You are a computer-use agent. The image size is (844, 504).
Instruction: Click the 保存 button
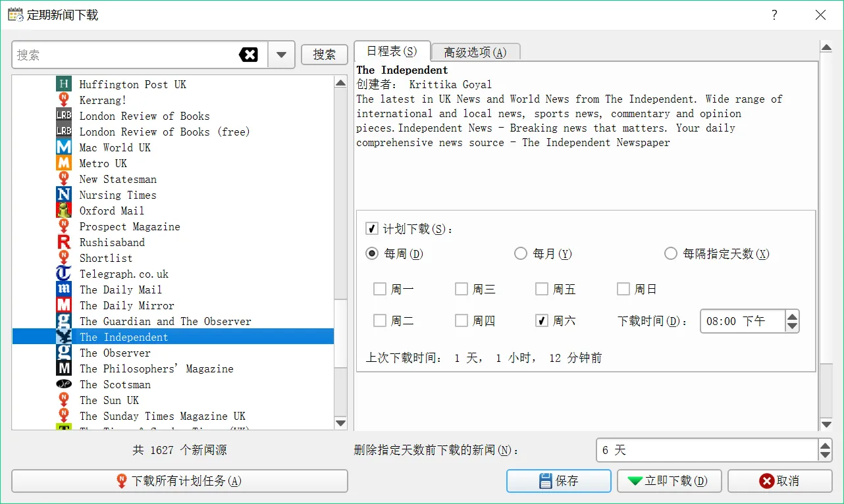[559, 481]
